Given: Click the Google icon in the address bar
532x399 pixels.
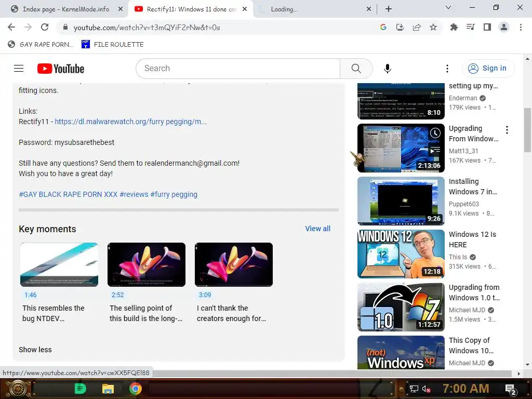Looking at the screenshot, I should pyautogui.click(x=383, y=27).
